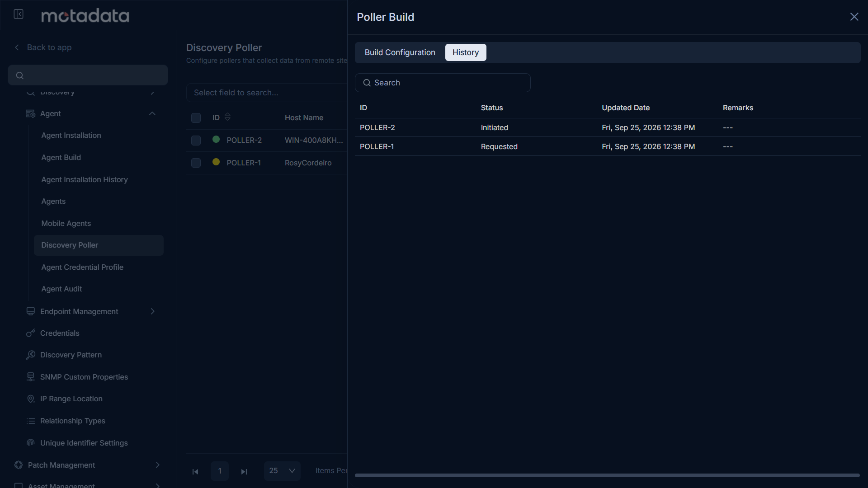Toggle the select-all pollers checkbox
The height and width of the screenshot is (488, 868).
point(196,118)
